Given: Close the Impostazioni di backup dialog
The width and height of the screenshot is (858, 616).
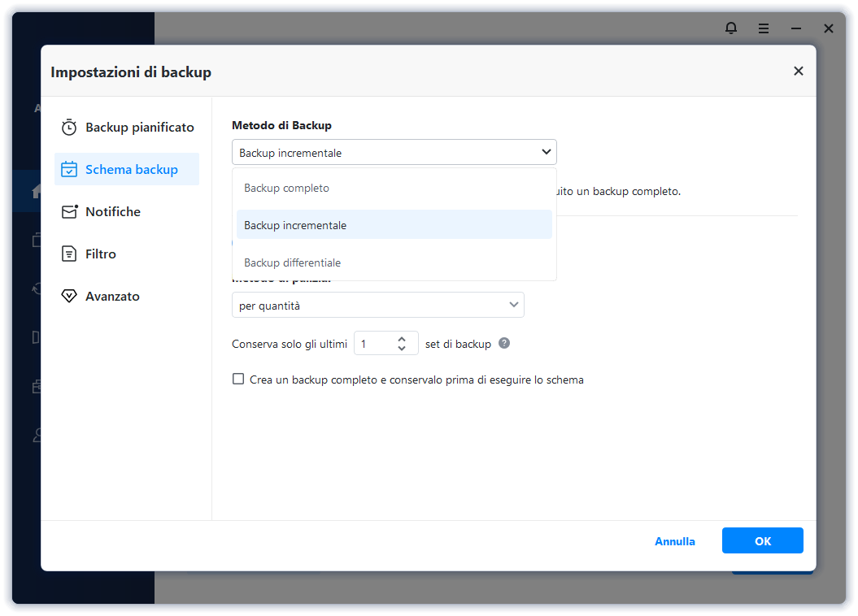Looking at the screenshot, I should 798,71.
